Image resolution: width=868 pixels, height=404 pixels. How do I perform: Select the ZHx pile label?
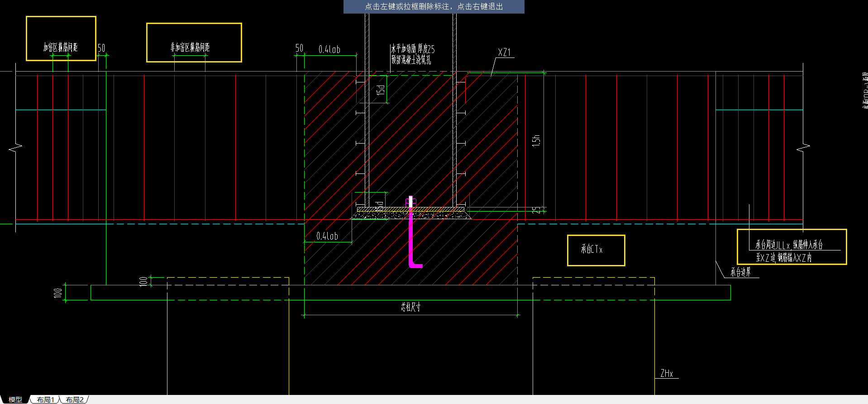tap(667, 373)
